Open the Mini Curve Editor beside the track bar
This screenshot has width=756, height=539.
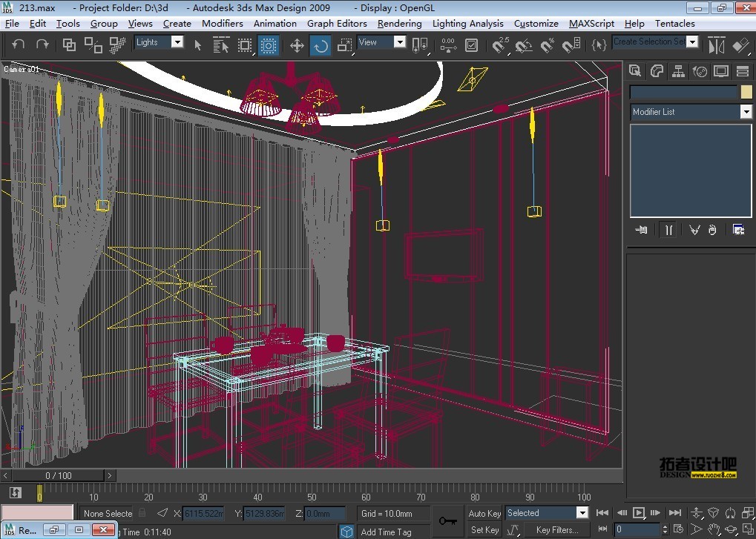click(16, 492)
